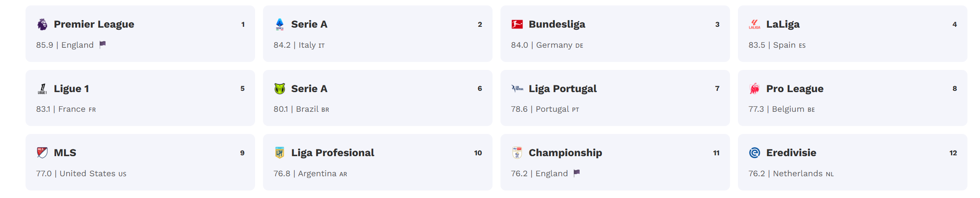This screenshot has width=980, height=198.
Task: Open the Eredivisie league title
Action: [791, 153]
